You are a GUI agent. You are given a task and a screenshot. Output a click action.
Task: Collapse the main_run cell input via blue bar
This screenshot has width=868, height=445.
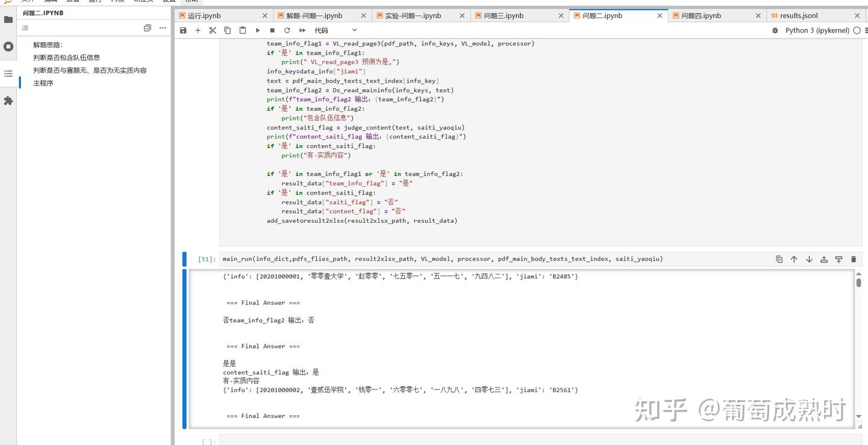tap(184, 259)
